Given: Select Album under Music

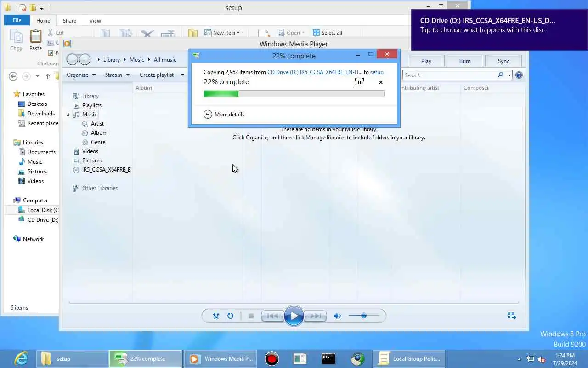Looking at the screenshot, I should (99, 133).
